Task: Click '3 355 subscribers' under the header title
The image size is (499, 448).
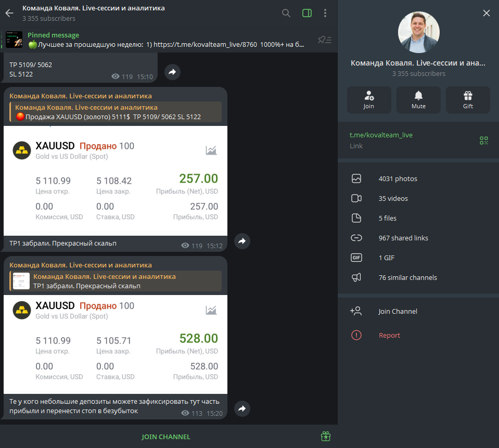Action: [x=49, y=18]
